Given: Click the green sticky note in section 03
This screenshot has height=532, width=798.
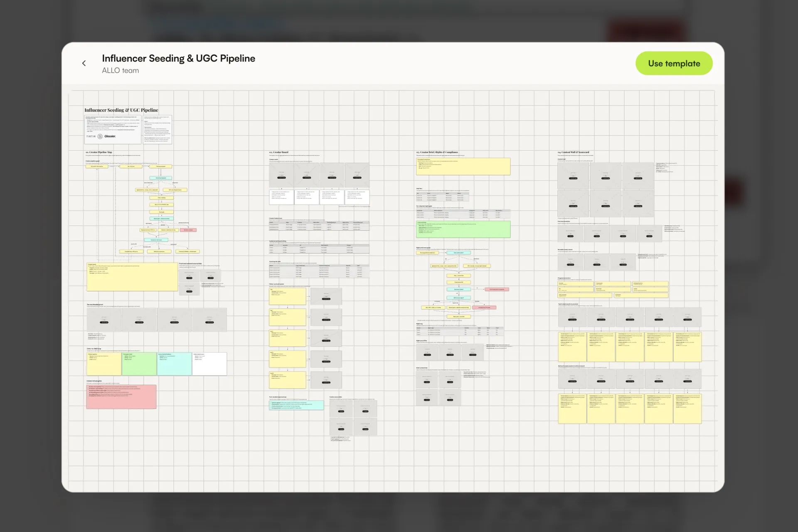Looking at the screenshot, I should [x=463, y=229].
